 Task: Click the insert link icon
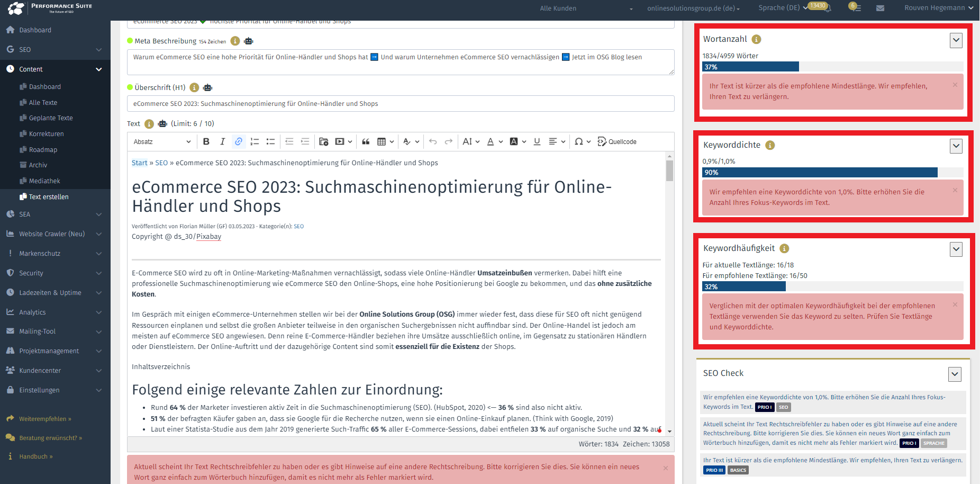(x=239, y=141)
